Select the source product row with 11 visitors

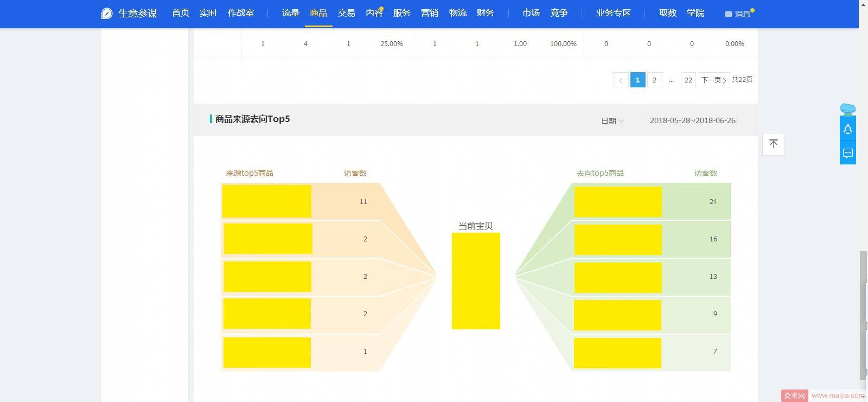(301, 201)
